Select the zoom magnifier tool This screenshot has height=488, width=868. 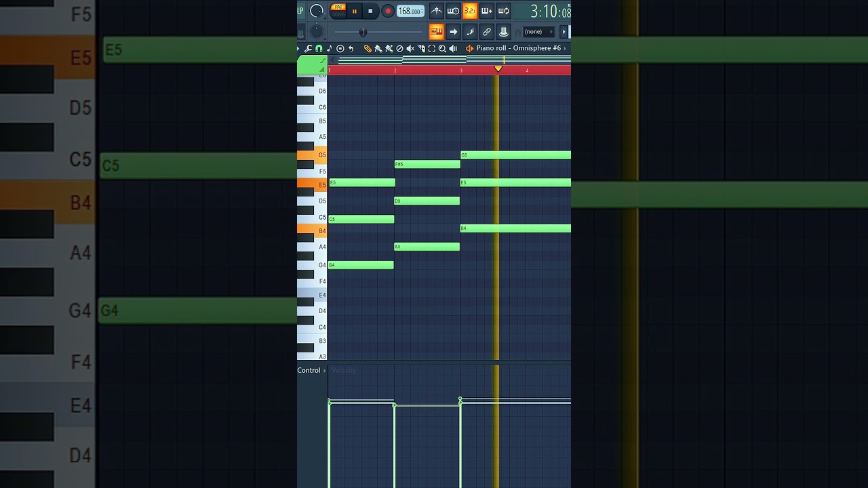(x=443, y=49)
